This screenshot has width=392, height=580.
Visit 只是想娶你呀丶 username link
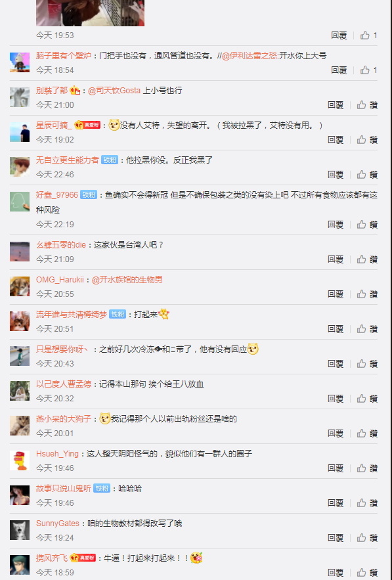coord(62,349)
